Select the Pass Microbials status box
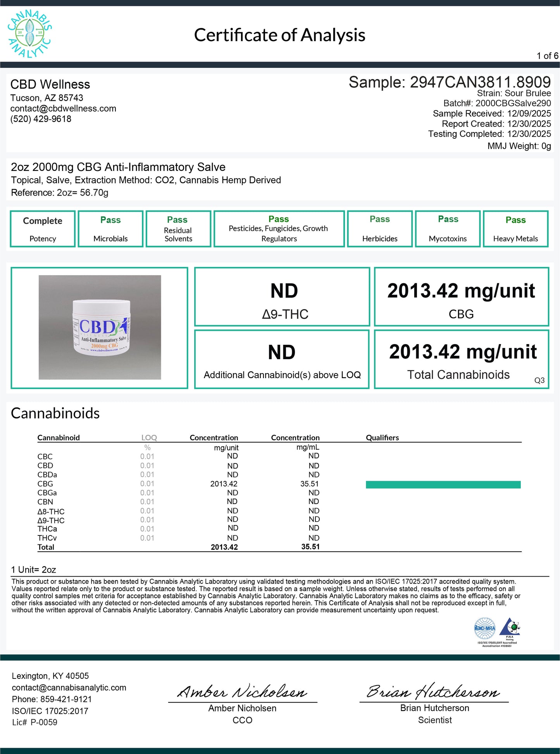Screen dimensions: 560x754 (110, 229)
